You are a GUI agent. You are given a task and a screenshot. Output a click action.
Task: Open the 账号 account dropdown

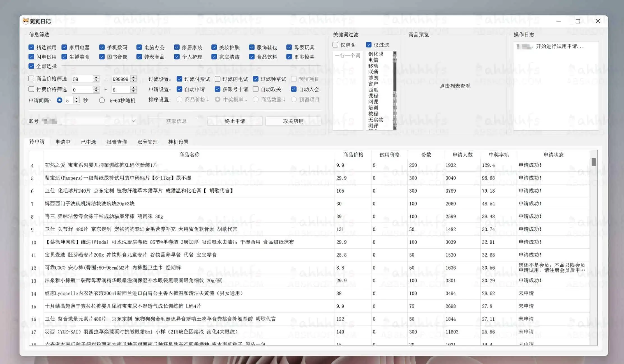pos(133,121)
